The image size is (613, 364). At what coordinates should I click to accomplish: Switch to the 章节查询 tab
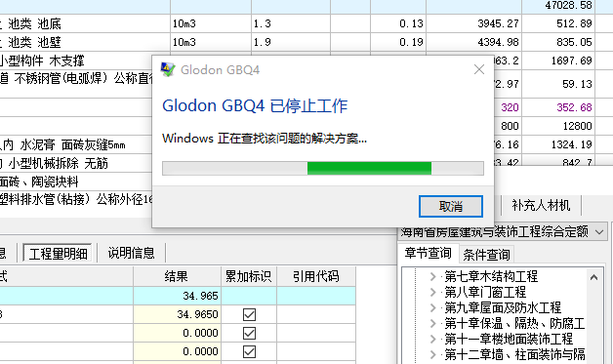[x=428, y=253]
